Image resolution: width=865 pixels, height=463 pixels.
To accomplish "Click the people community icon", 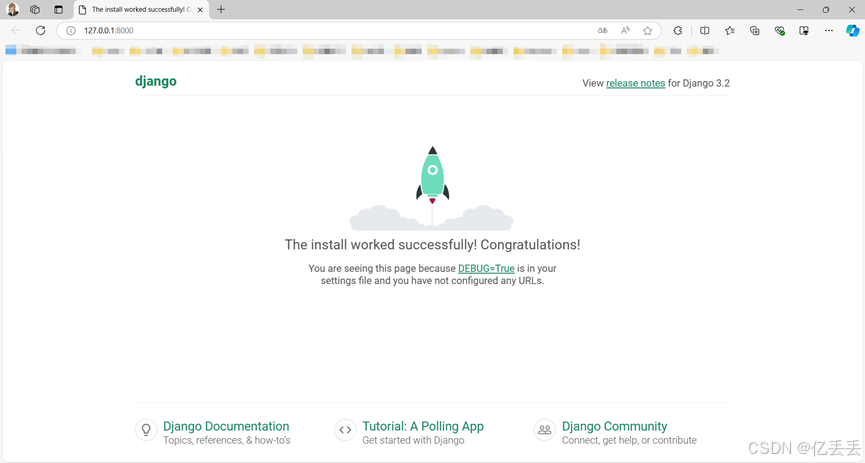I will (x=544, y=429).
